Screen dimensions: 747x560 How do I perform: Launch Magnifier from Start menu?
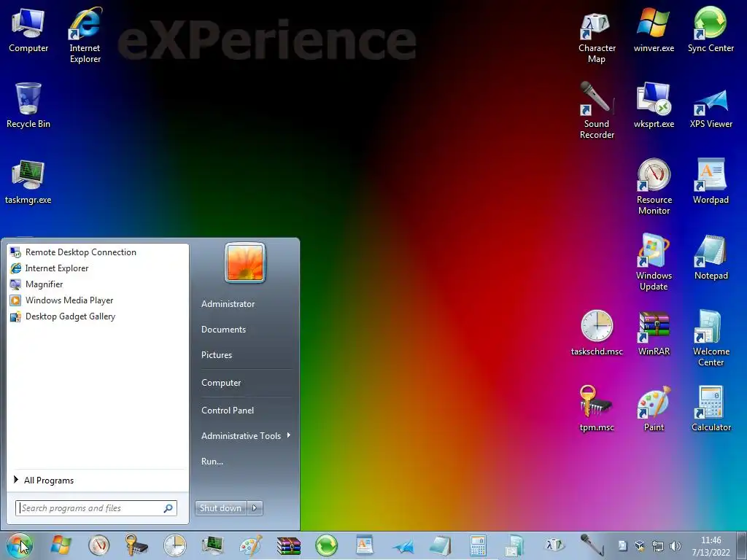coord(98,284)
